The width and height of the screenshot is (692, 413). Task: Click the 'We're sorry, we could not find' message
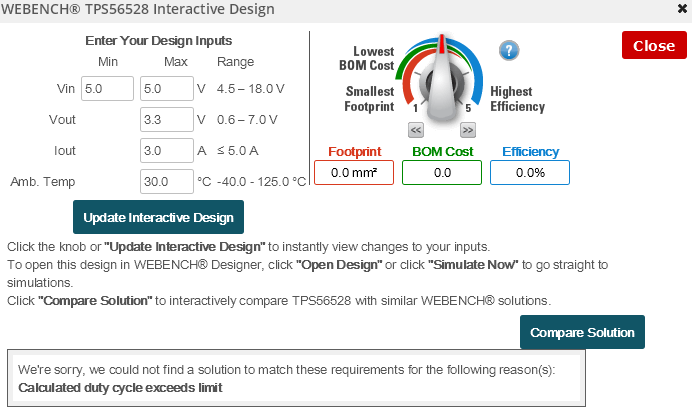pyautogui.click(x=286, y=369)
